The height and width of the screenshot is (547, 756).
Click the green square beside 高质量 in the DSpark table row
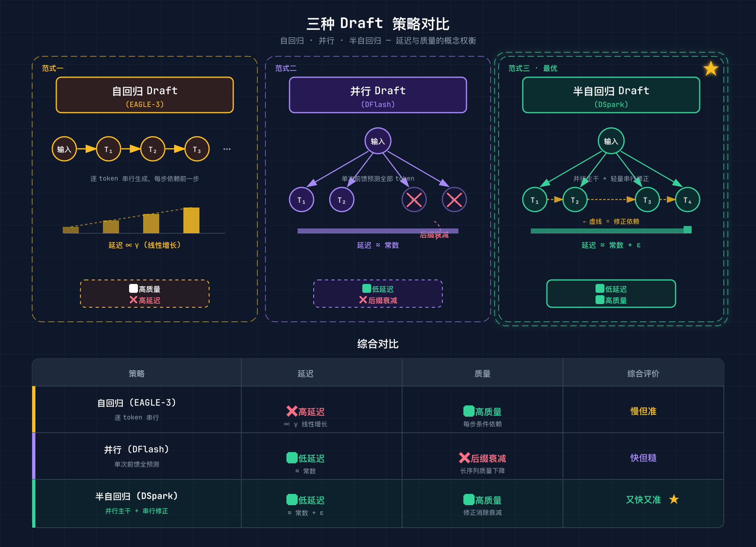[x=469, y=500]
